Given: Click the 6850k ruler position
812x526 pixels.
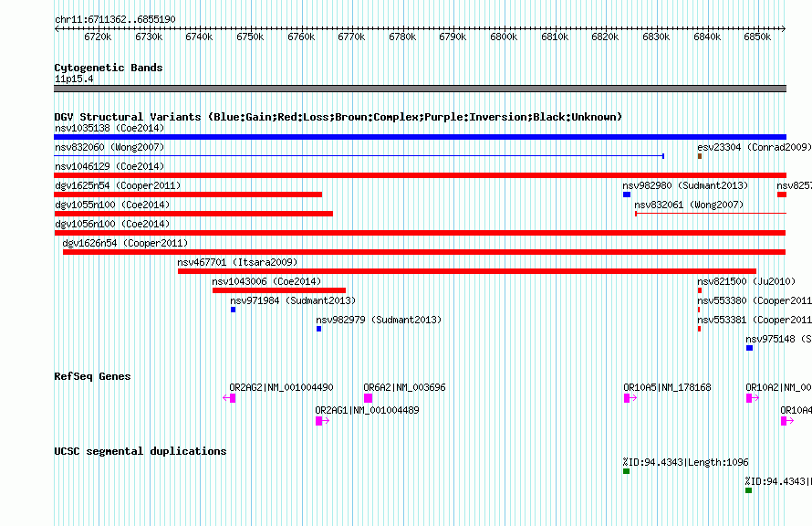Looking at the screenshot, I should 757,37.
